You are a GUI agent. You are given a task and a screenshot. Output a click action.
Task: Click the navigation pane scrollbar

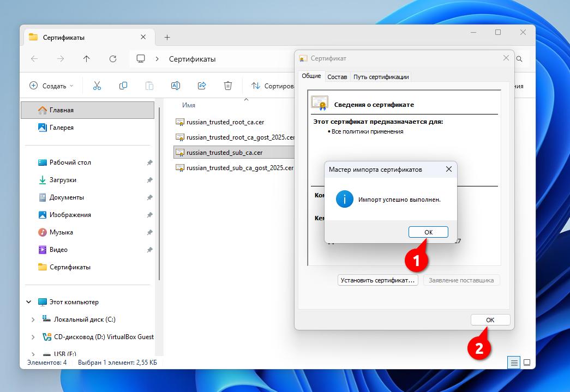pos(159,192)
